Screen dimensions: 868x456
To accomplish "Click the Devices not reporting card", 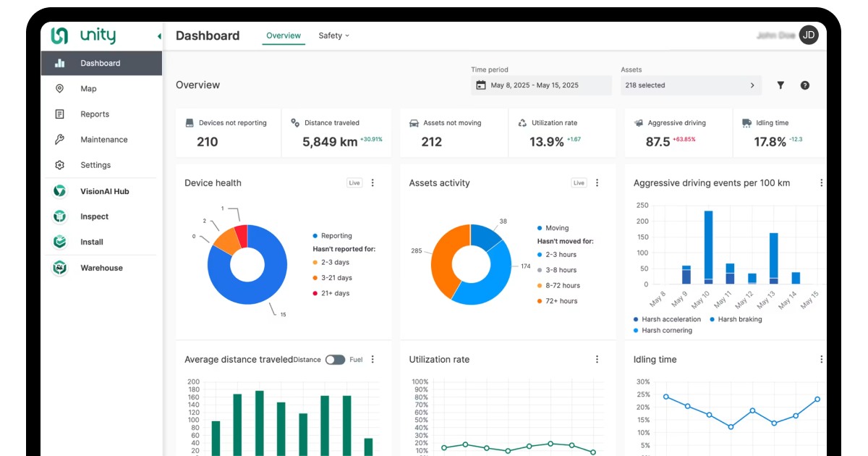I will tap(229, 133).
